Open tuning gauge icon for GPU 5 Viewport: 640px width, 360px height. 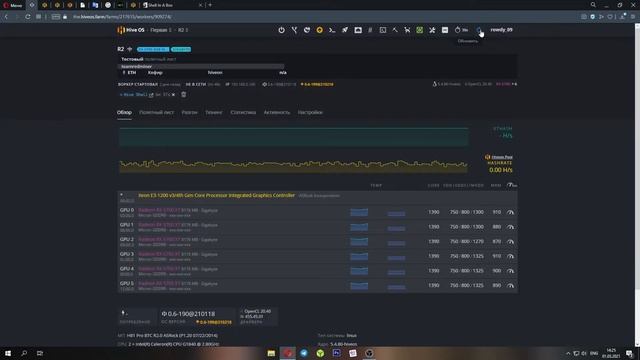point(510,286)
